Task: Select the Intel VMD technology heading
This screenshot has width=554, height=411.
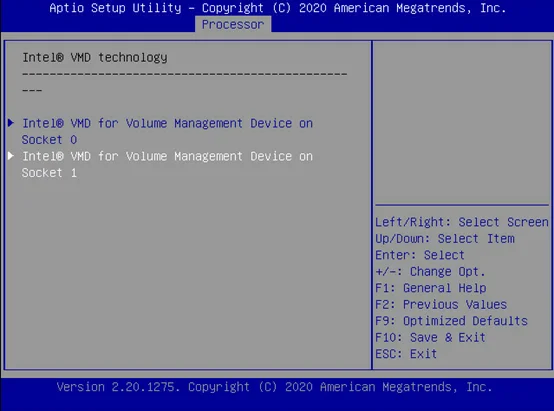Action: click(95, 57)
